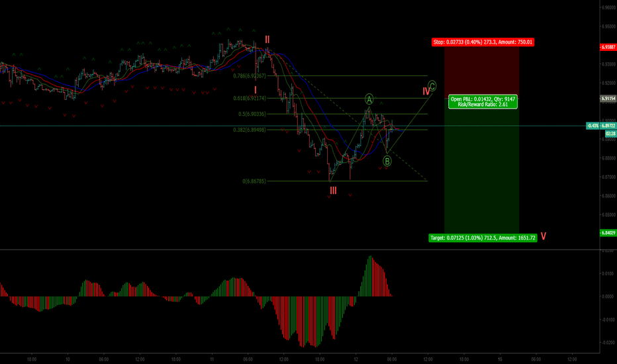Viewport: 617px width, 364px height.
Task: Click date label 15 on time axis
Action: point(500,359)
